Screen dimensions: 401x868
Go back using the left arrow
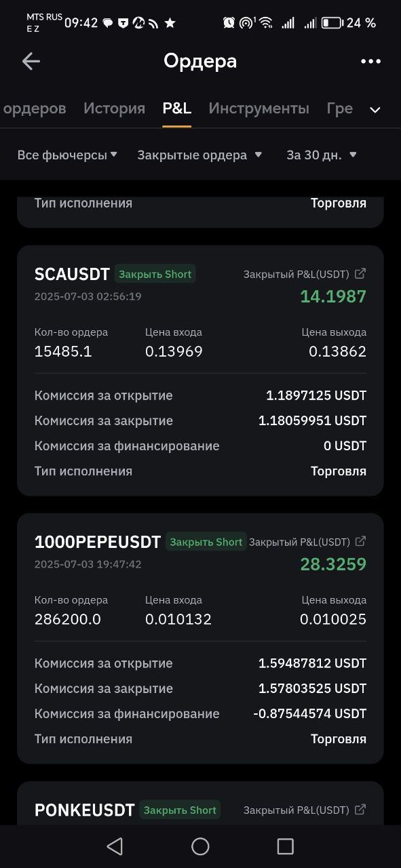click(31, 61)
